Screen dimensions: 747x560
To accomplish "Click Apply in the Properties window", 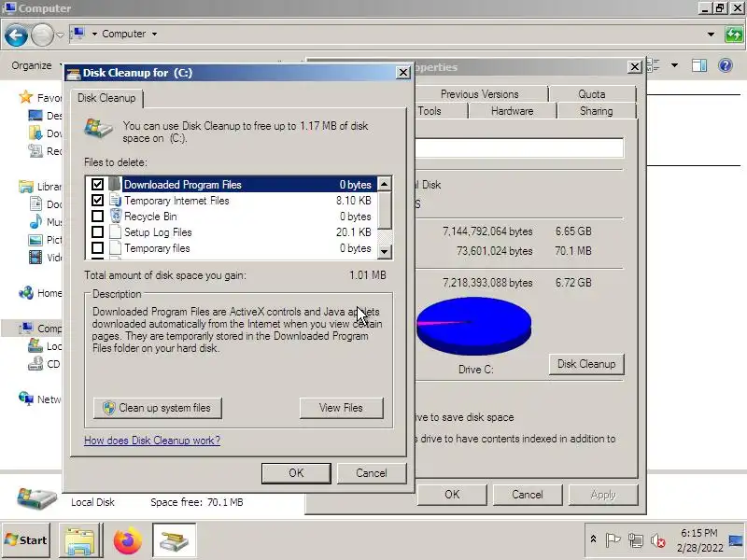I will tap(603, 495).
